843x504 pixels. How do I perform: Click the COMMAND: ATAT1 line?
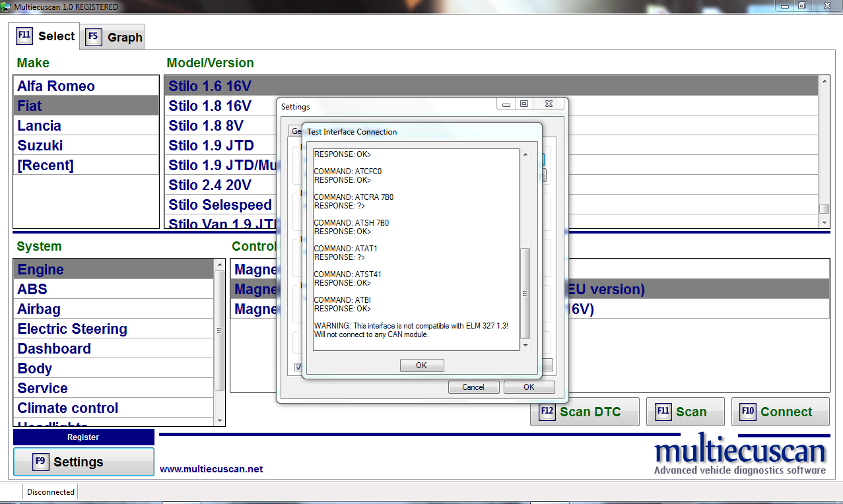pos(345,249)
